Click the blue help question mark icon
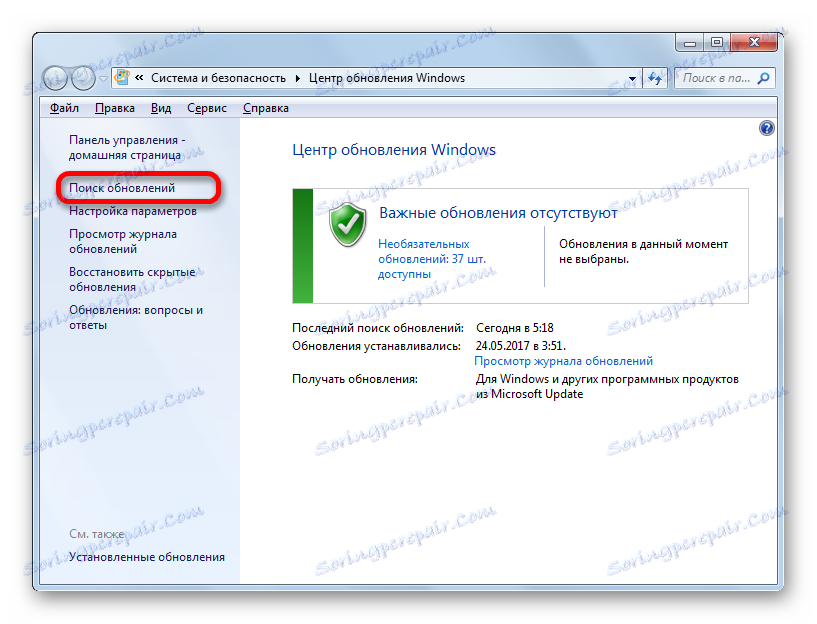The height and width of the screenshot is (624, 817). pyautogui.click(x=766, y=128)
